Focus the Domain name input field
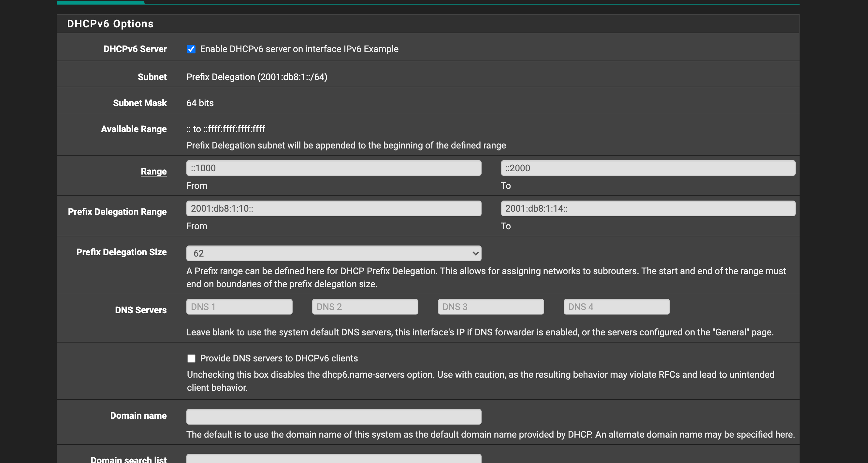 tap(334, 417)
